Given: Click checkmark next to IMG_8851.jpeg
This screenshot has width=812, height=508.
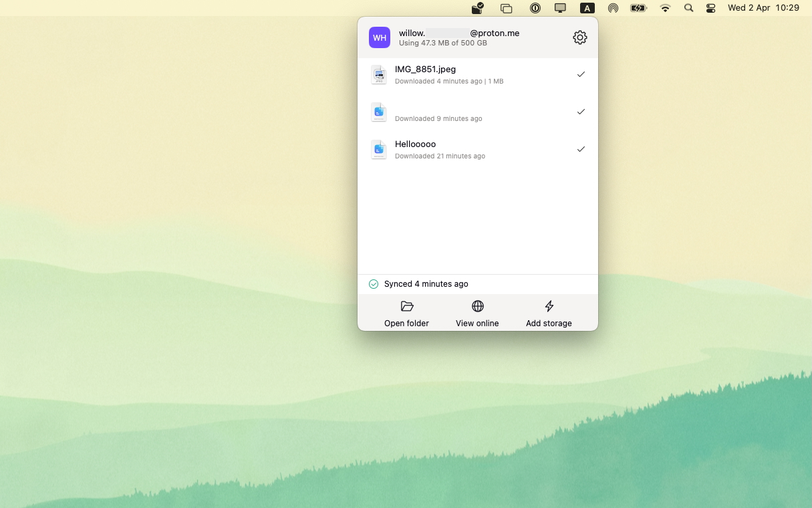Looking at the screenshot, I should (x=581, y=74).
